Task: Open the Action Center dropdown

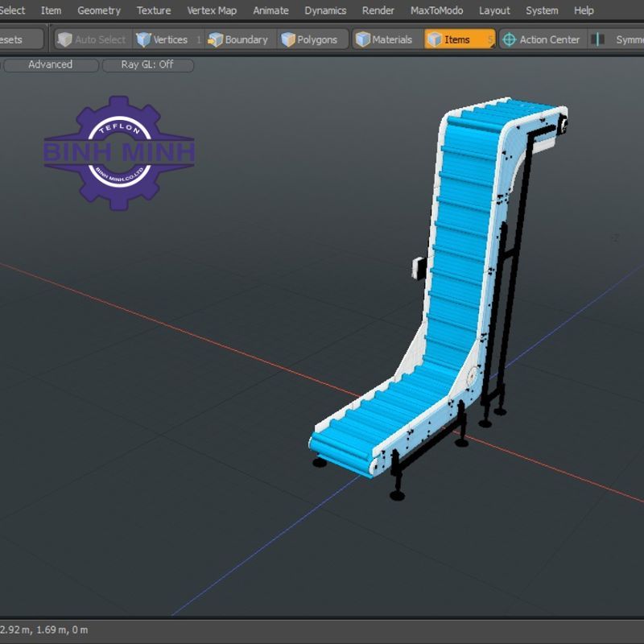Action: (549, 39)
